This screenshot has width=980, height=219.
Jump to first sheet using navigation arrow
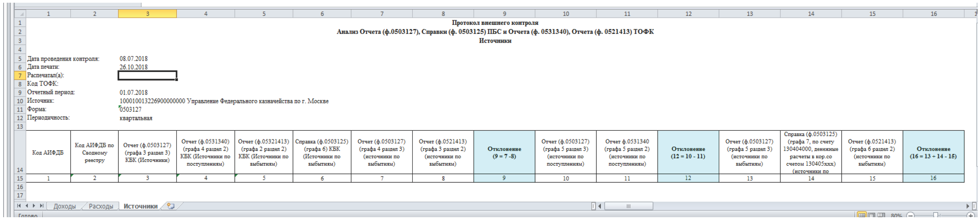(19, 206)
